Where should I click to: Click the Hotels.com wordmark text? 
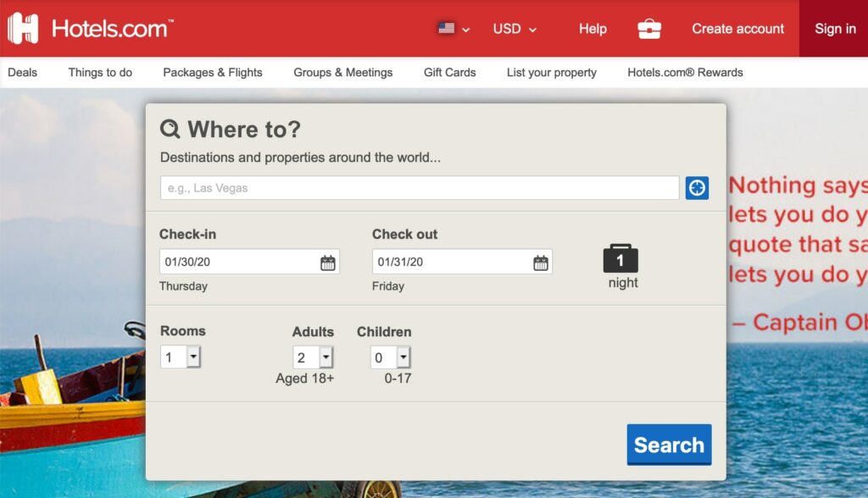click(x=113, y=28)
